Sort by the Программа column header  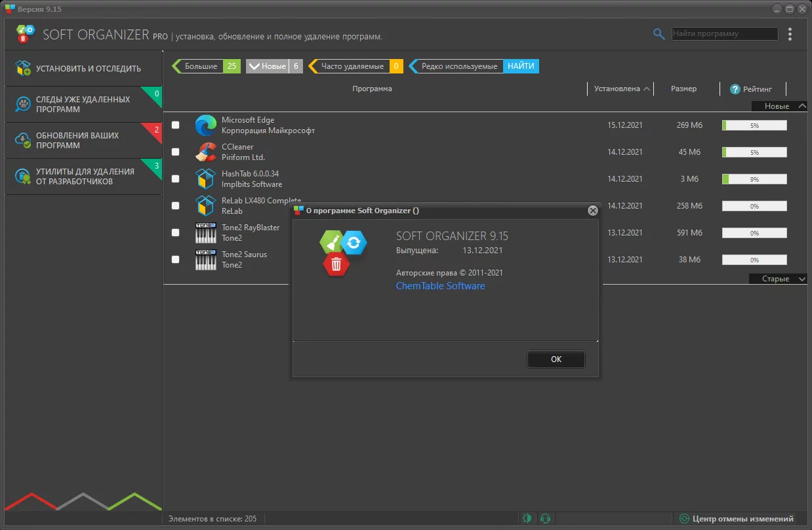(x=372, y=89)
